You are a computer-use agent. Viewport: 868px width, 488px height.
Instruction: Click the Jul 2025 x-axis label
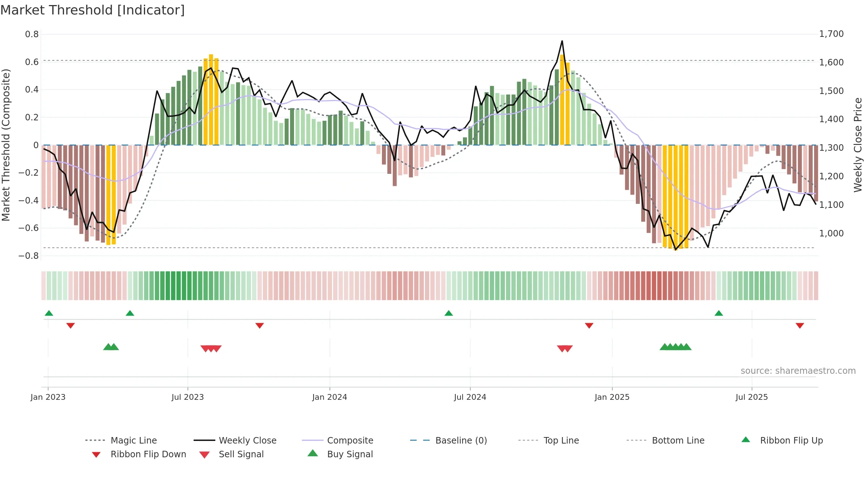752,397
